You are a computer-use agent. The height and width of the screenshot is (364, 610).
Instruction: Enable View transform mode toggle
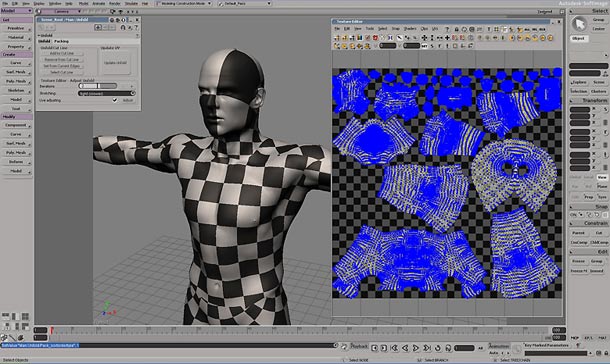(x=602, y=177)
